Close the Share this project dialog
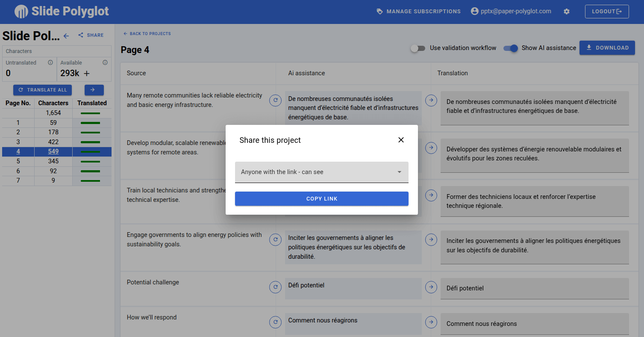This screenshot has width=644, height=337. pos(401,140)
